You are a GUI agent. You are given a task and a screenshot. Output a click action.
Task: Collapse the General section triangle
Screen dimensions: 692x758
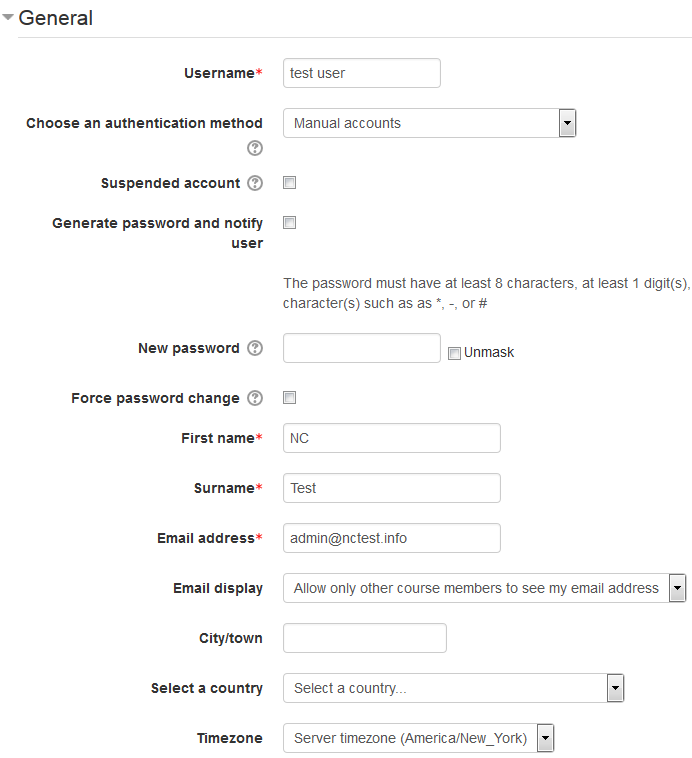7,17
